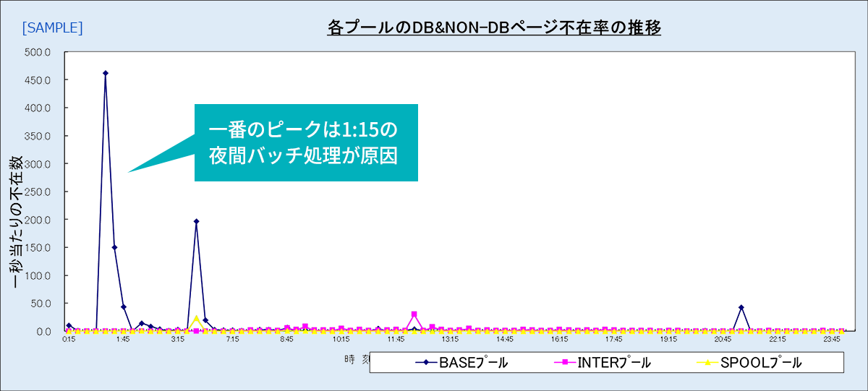Click y-axis value 400.0
The width and height of the screenshot is (868, 391).
[38, 108]
